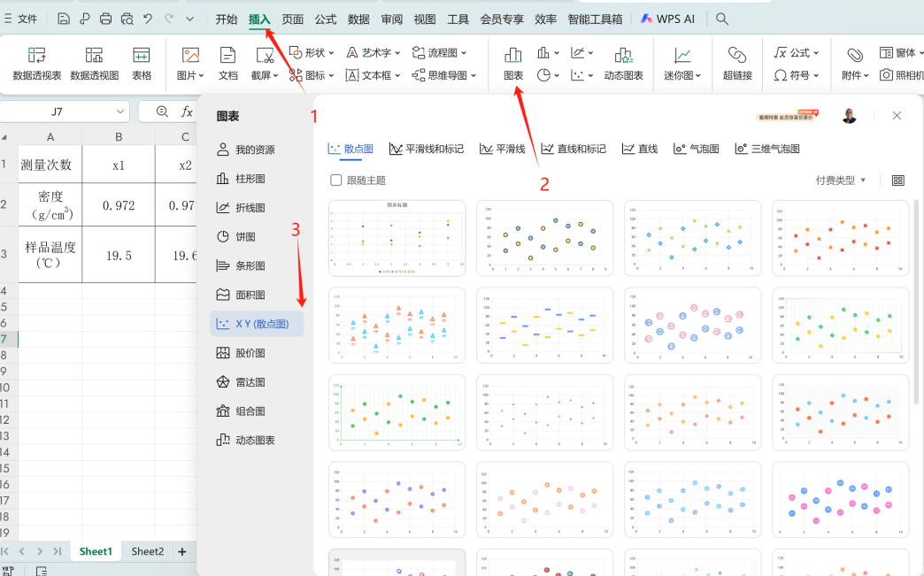This screenshot has height=576, width=924.
Task: Choose 雷达图 chart category
Action: (250, 382)
